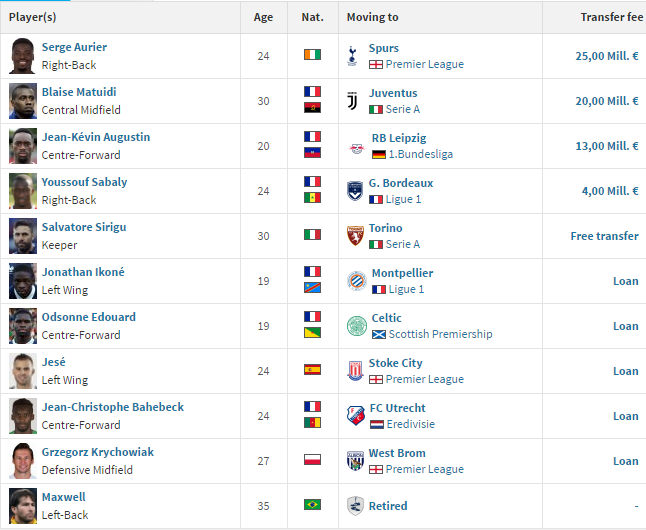The width and height of the screenshot is (646, 530).
Task: Click Salvatore Sirigu's portrait thumbnail
Action: click(x=23, y=236)
